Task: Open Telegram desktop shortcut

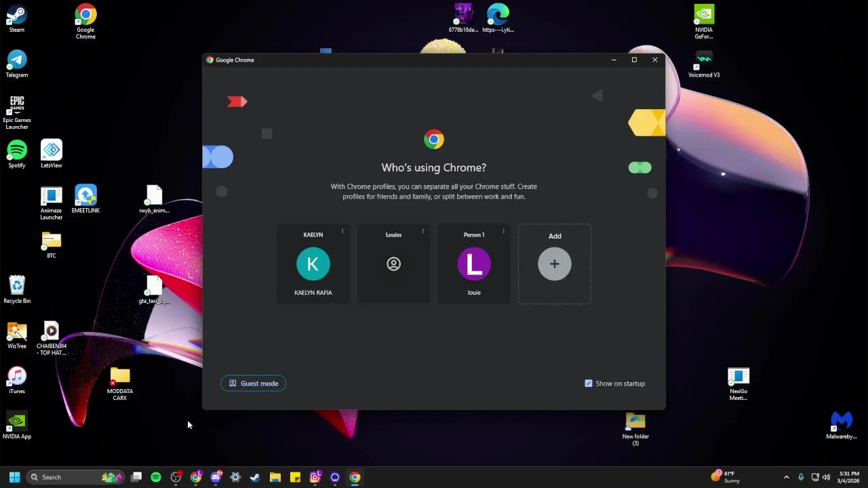Action: 17,64
